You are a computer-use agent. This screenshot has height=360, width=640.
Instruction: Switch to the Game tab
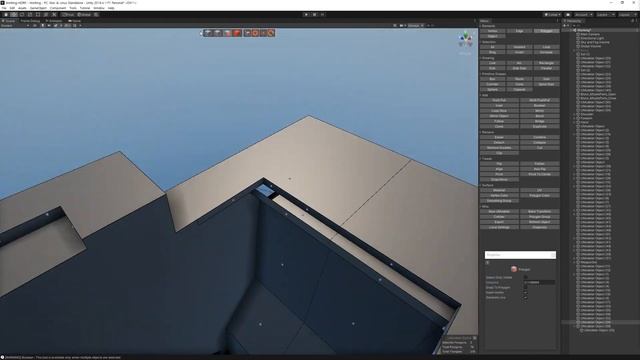pyautogui.click(x=75, y=21)
